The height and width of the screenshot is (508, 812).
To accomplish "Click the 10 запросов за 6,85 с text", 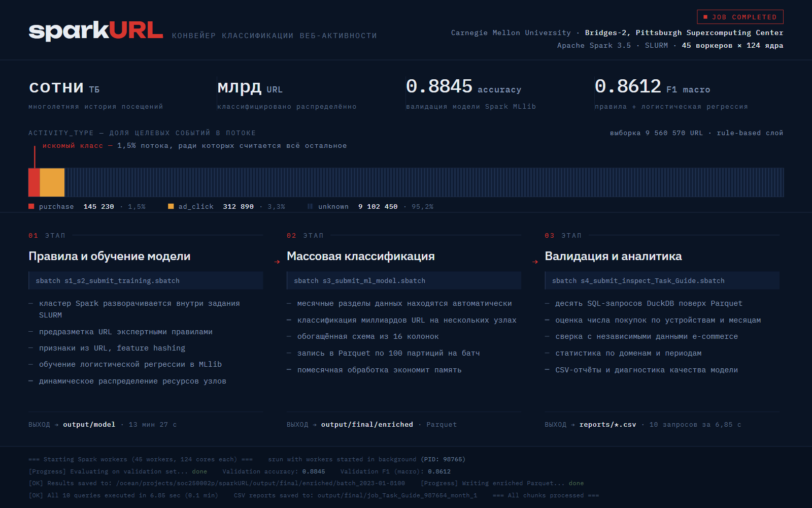I will pyautogui.click(x=695, y=424).
